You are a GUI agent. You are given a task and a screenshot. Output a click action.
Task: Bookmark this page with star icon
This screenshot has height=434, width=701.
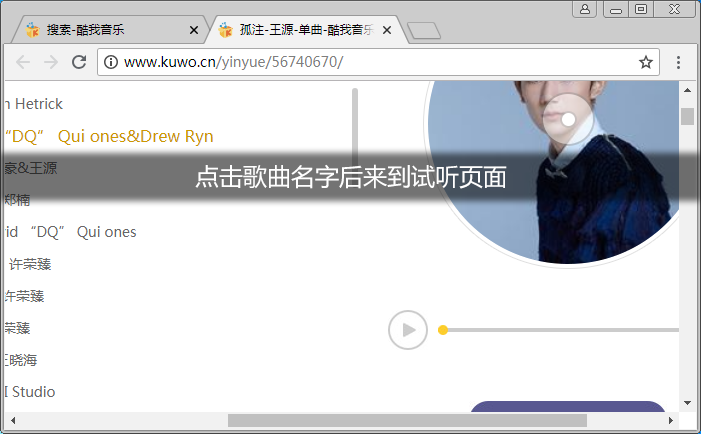(x=646, y=62)
